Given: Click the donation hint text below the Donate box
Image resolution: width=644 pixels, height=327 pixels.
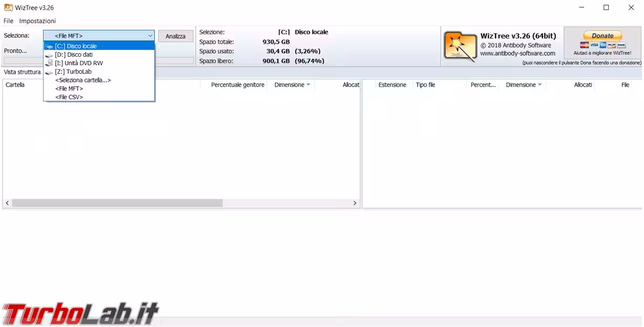Looking at the screenshot, I should pyautogui.click(x=581, y=63).
